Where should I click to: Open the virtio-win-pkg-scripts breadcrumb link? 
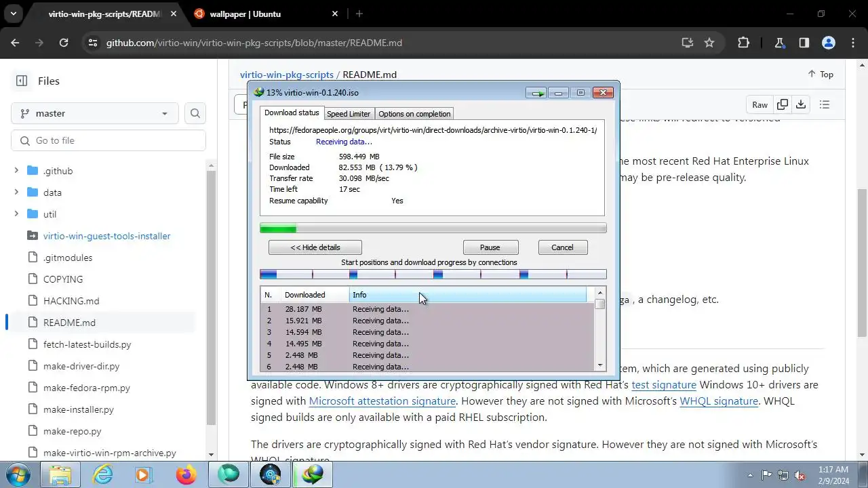(287, 75)
